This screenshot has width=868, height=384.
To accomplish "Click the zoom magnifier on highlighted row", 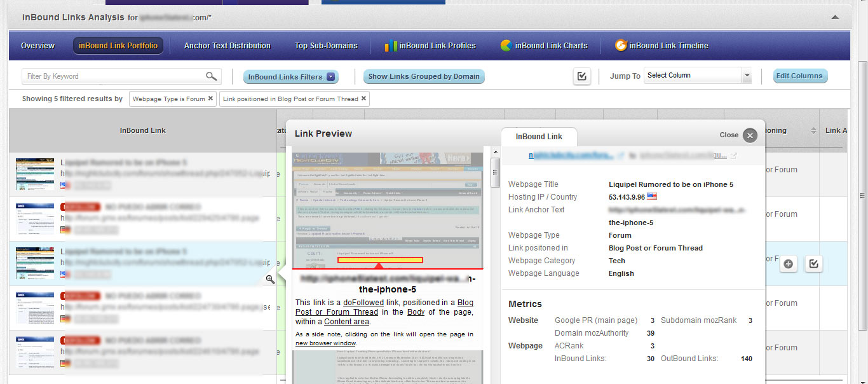I will 270,279.
